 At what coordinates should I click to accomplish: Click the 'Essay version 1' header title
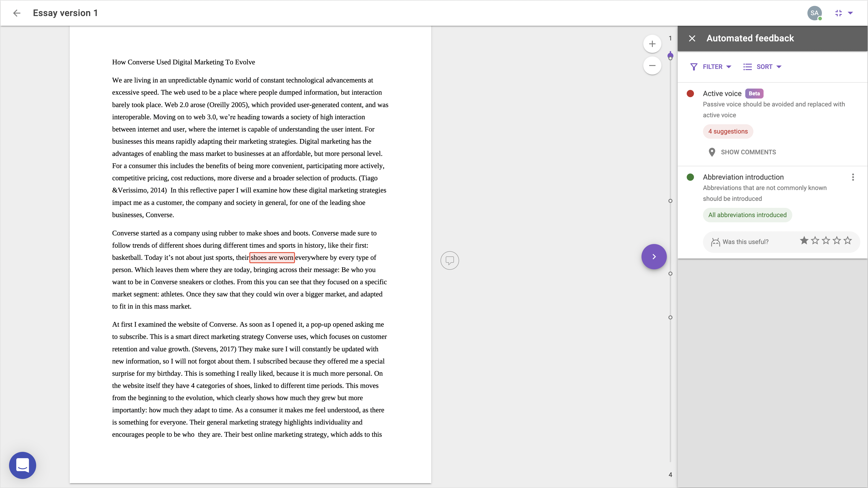pyautogui.click(x=65, y=13)
